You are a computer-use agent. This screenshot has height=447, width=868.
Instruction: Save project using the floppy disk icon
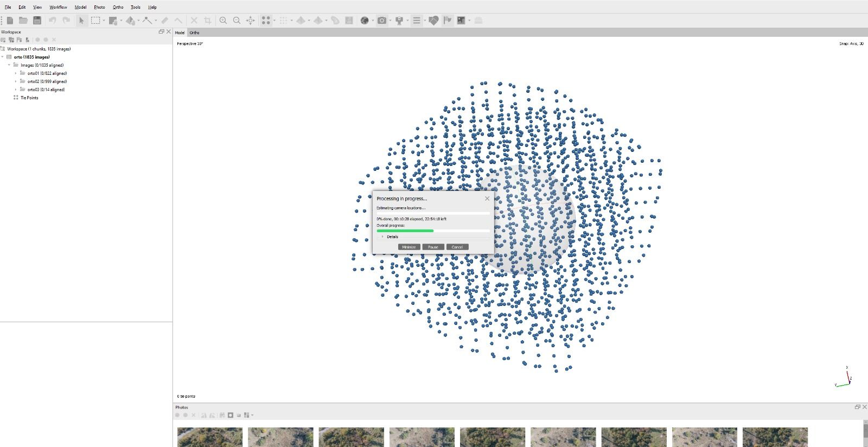tap(37, 21)
